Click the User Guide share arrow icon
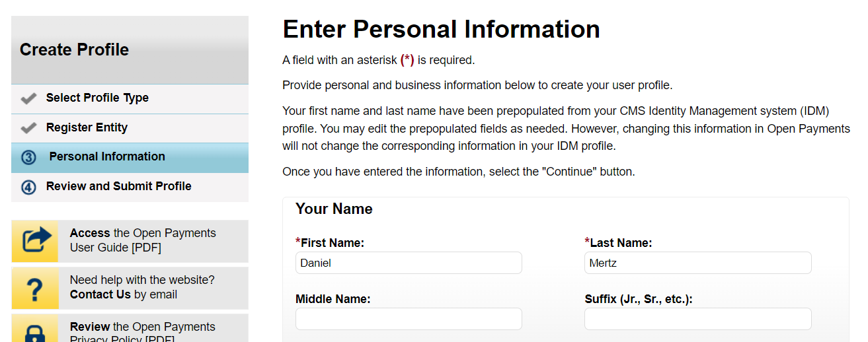Viewport: 868px width, 342px height. tap(37, 240)
